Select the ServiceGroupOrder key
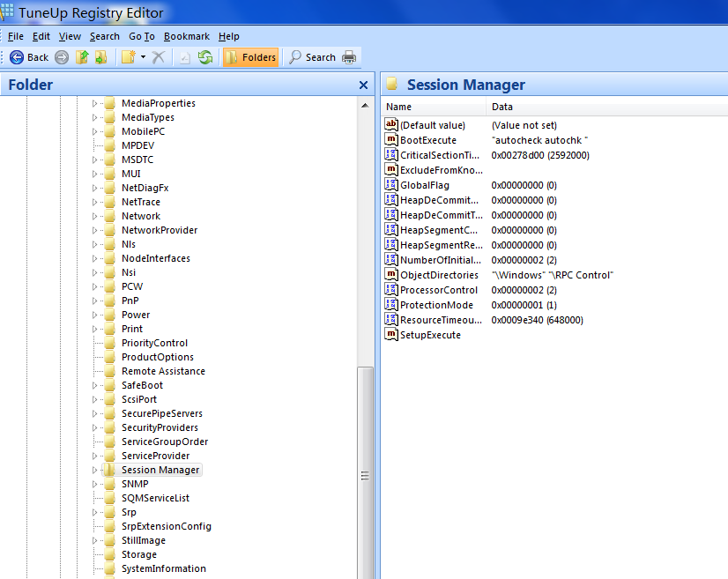 pos(164,442)
